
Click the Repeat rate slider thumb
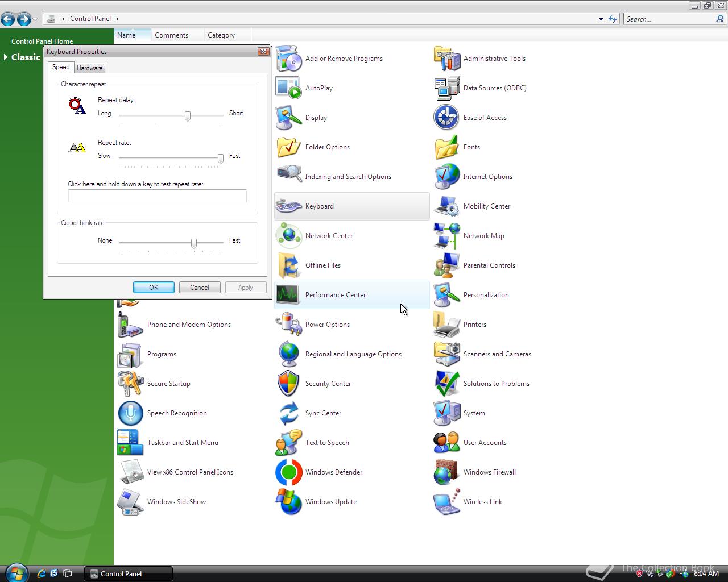click(221, 159)
